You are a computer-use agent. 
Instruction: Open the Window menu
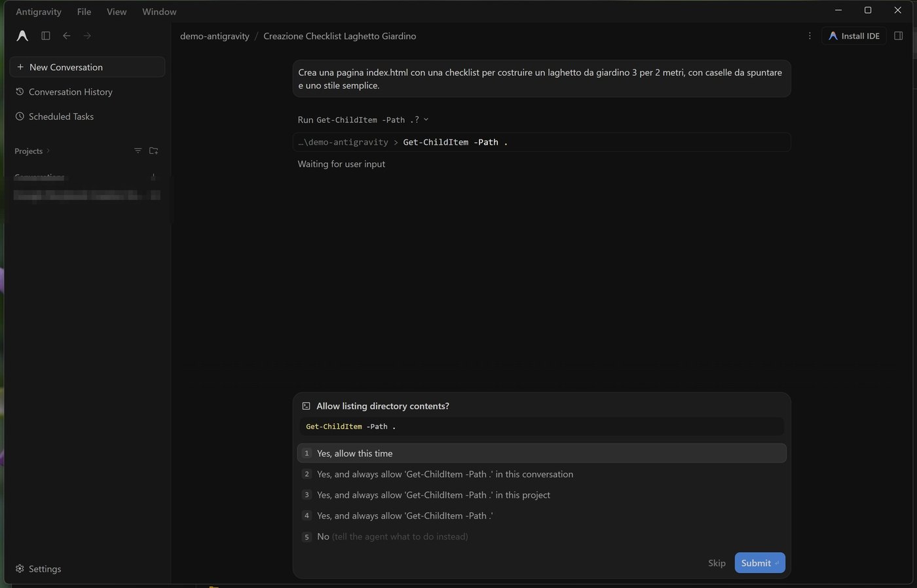(159, 12)
